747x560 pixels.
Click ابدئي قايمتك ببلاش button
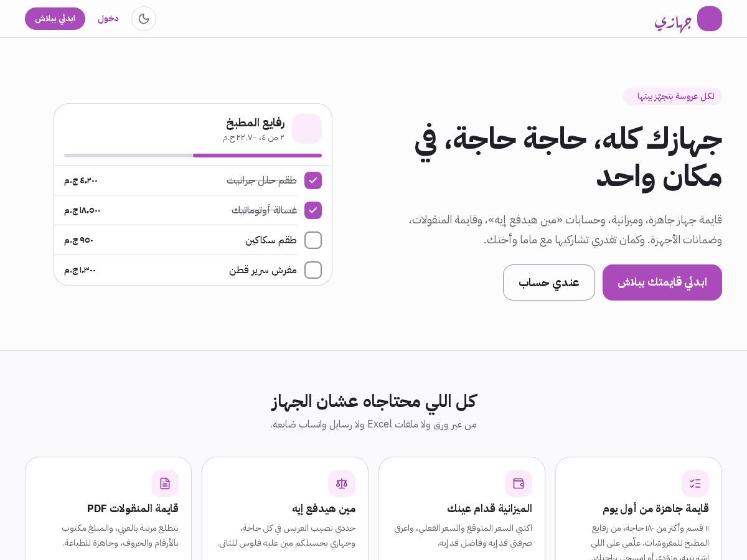pyautogui.click(x=662, y=282)
